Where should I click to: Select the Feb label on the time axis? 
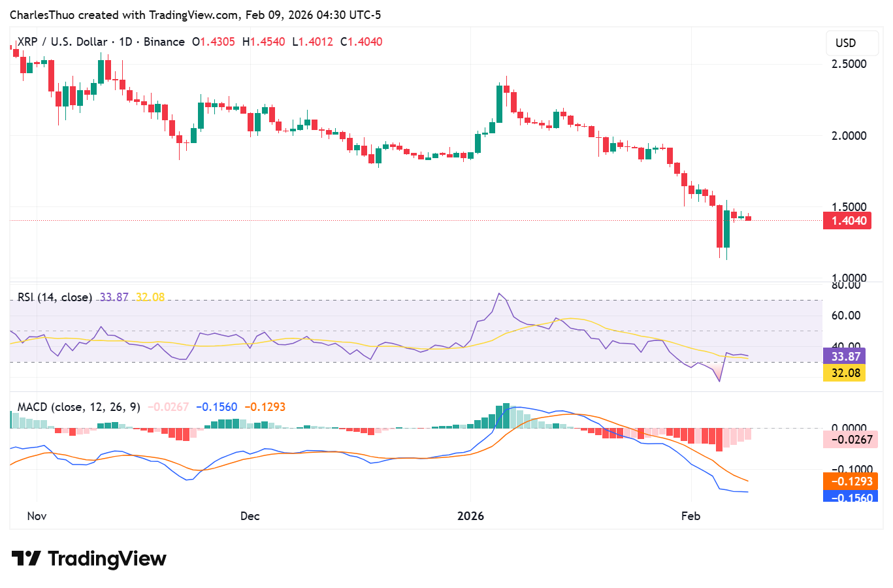click(x=690, y=515)
